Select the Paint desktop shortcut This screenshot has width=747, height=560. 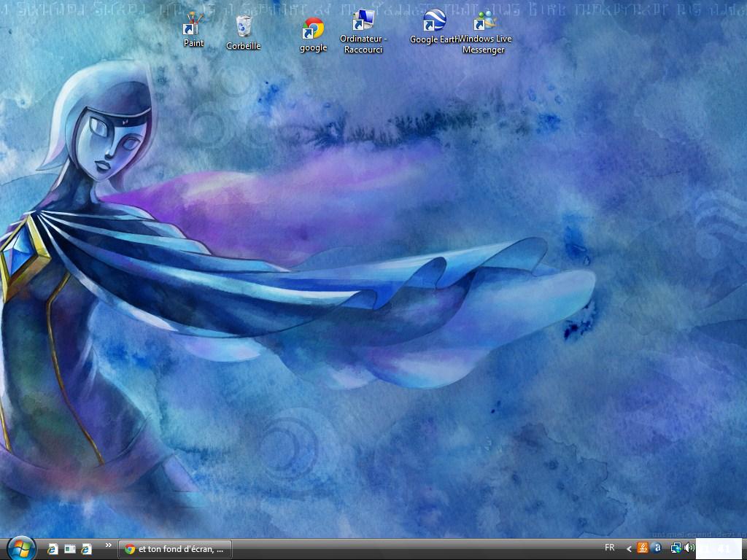tap(193, 29)
